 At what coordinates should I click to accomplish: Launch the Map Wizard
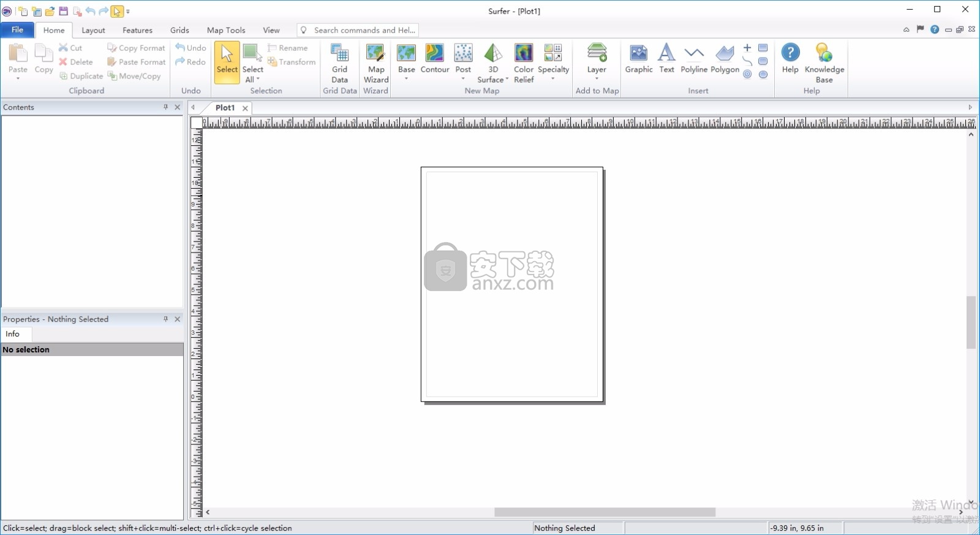[x=375, y=63]
